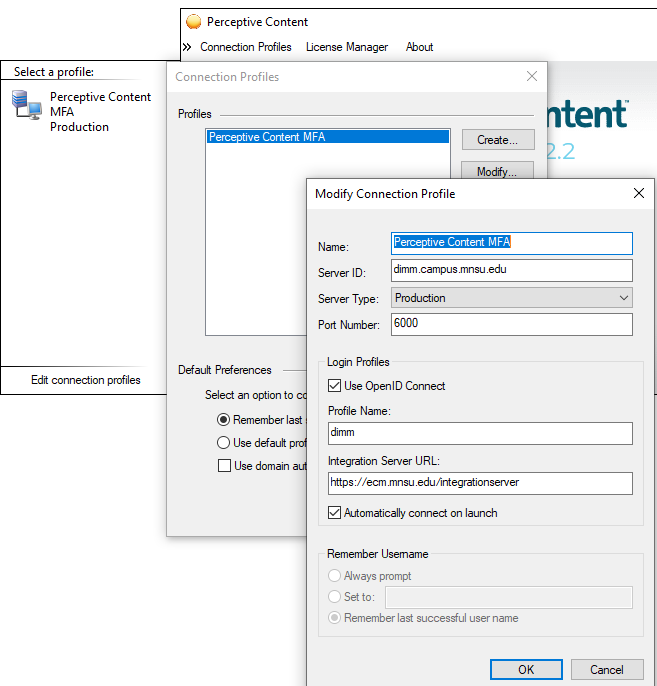Select Remember last successful user name radio
657x686 pixels.
click(x=334, y=618)
